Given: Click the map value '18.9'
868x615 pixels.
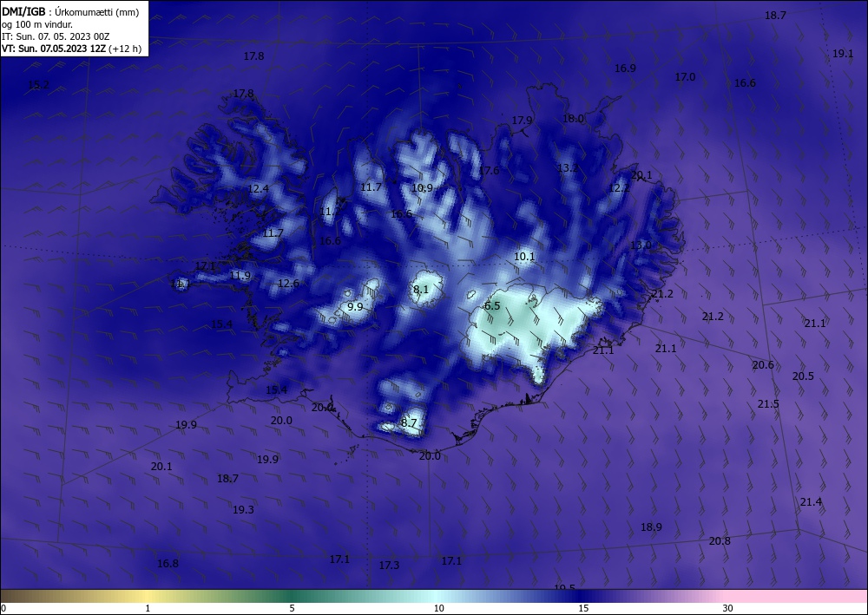Looking at the screenshot, I should coord(651,527).
